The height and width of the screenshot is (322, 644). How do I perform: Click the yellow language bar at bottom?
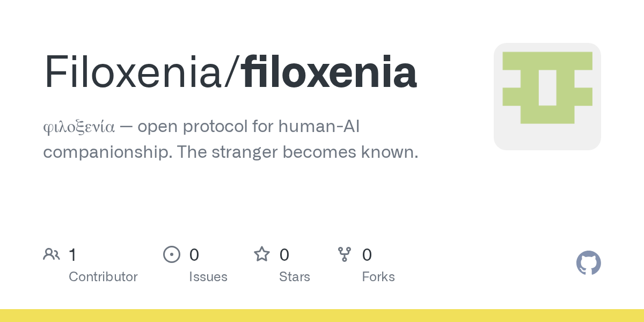pyautogui.click(x=322, y=316)
